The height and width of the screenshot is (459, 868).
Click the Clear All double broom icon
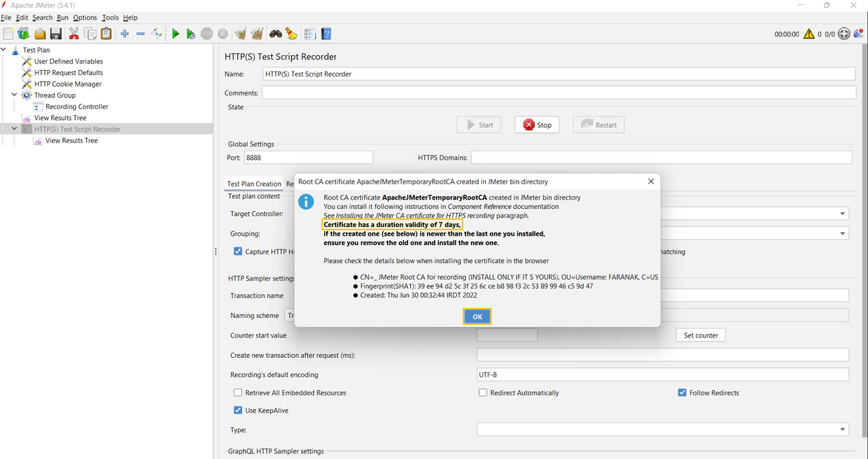pyautogui.click(x=257, y=33)
